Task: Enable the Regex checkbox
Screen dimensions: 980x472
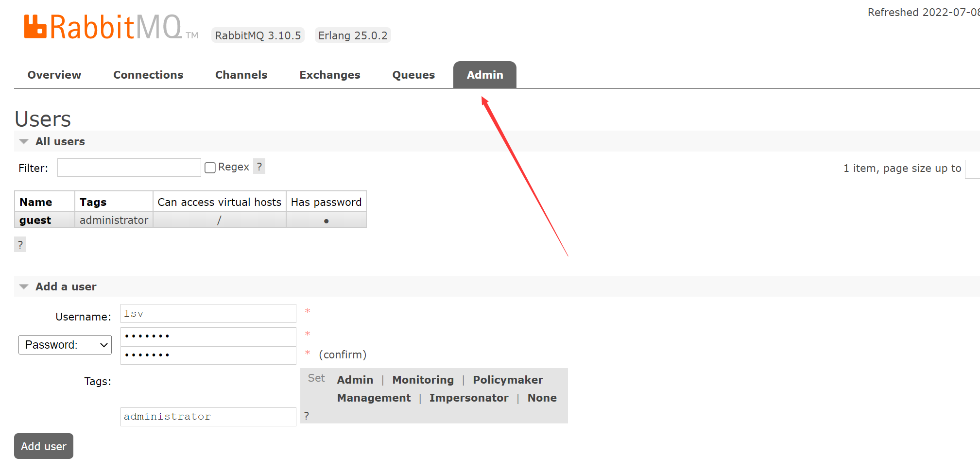Action: 210,168
